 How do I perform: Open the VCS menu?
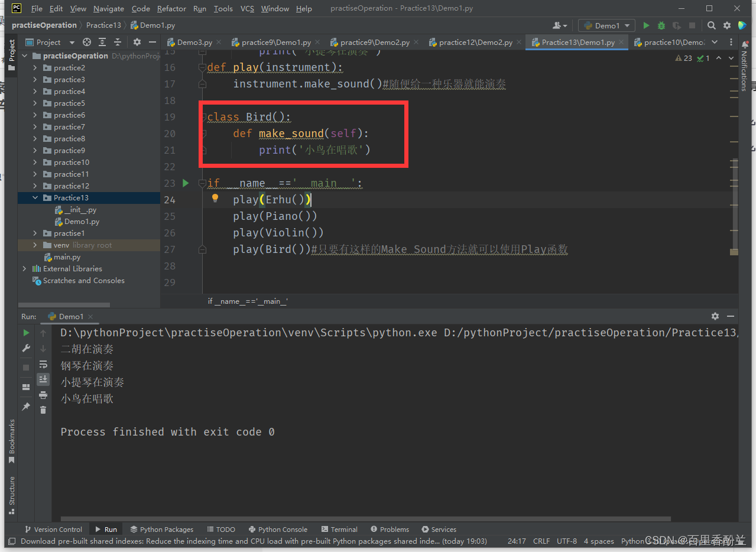coord(248,9)
